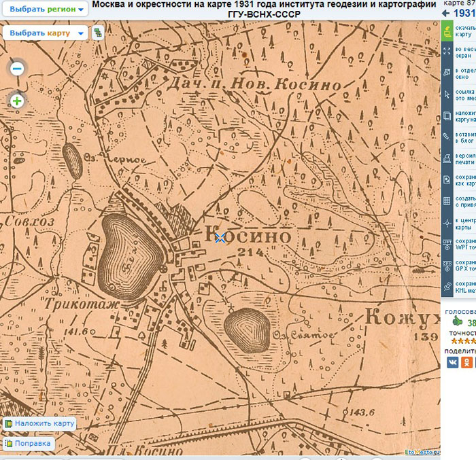Click the WPT save point icon
The width and height of the screenshot is (476, 460).
tap(447, 244)
